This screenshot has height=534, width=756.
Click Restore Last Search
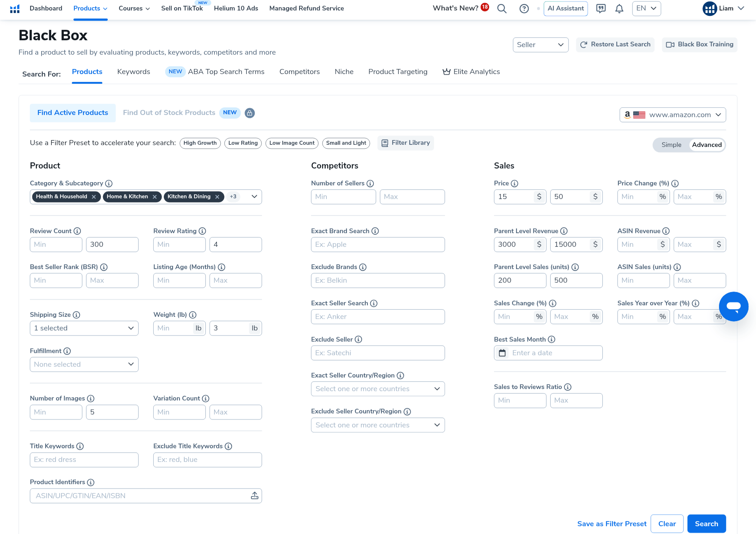click(x=615, y=45)
